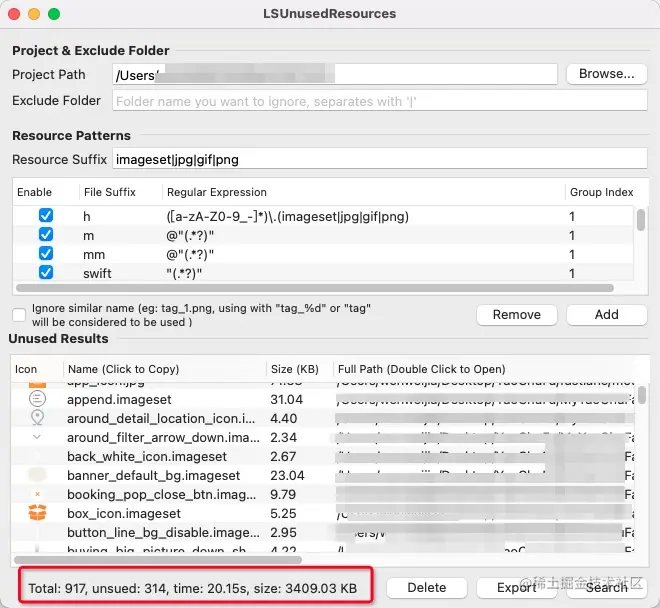Click the results list vertical scrollbar

pos(641,395)
